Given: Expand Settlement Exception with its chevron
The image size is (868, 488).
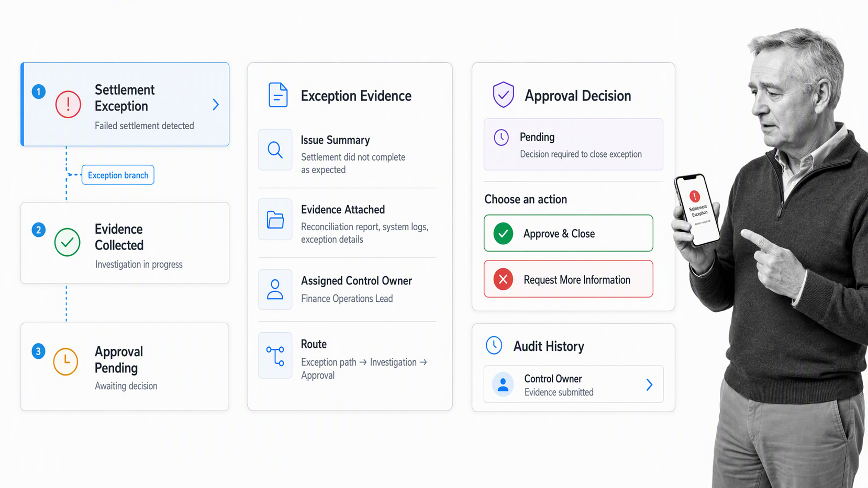Looking at the screenshot, I should 216,105.
